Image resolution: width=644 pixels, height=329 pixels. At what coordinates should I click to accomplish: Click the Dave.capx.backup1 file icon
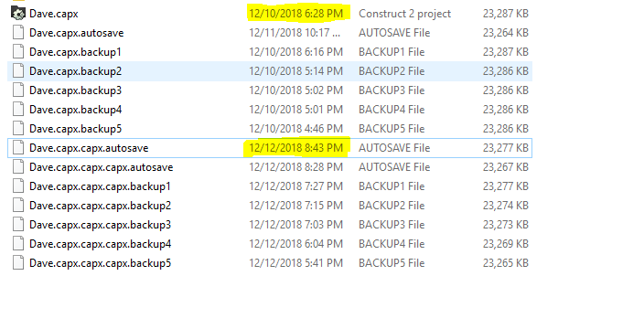[18, 52]
